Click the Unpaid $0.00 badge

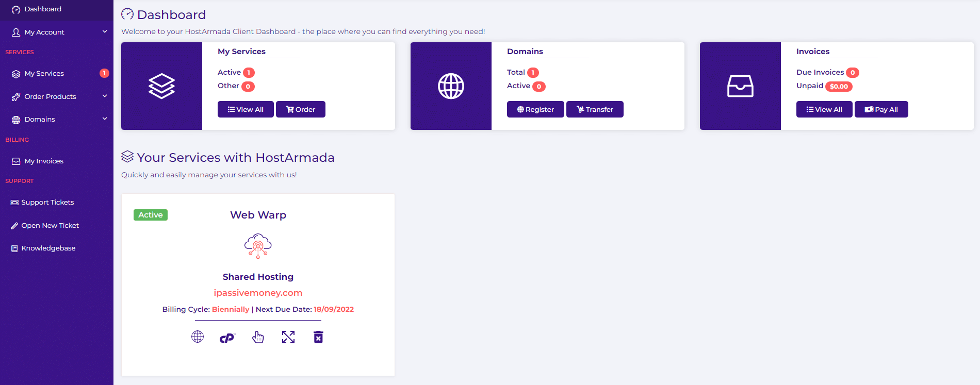(x=839, y=87)
